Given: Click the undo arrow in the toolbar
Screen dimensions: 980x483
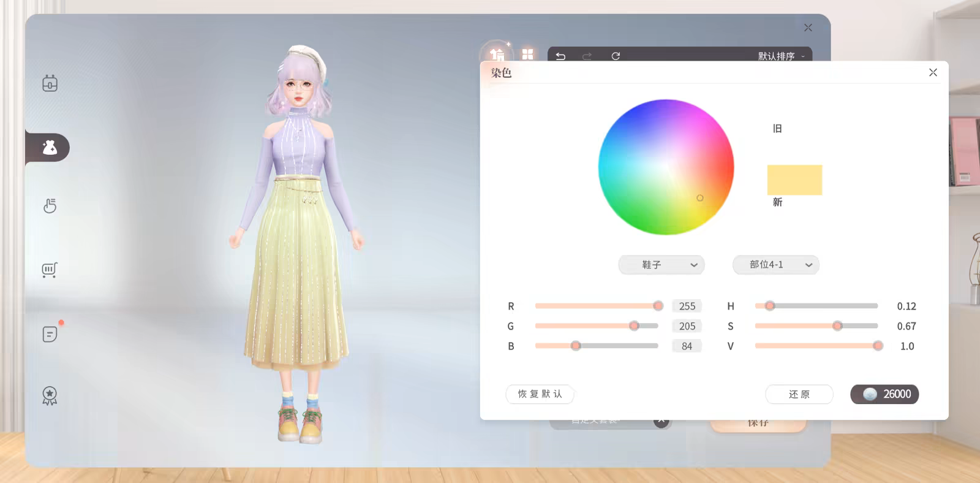Looking at the screenshot, I should pyautogui.click(x=560, y=56).
